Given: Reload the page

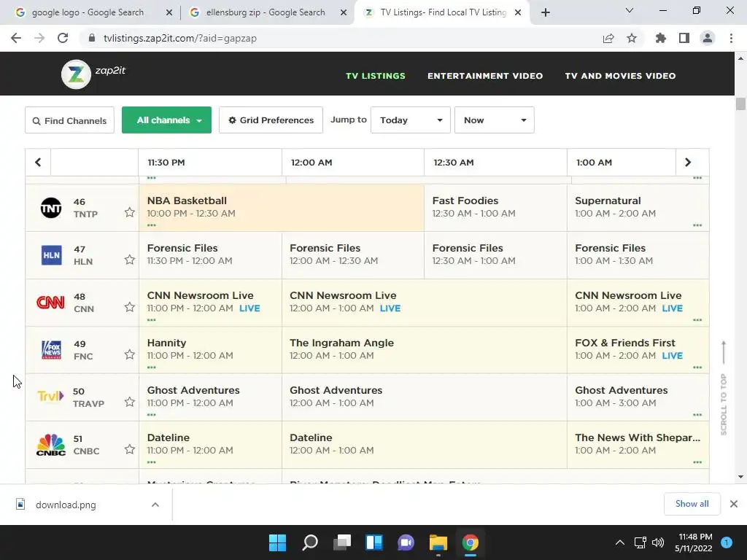Looking at the screenshot, I should (x=63, y=38).
